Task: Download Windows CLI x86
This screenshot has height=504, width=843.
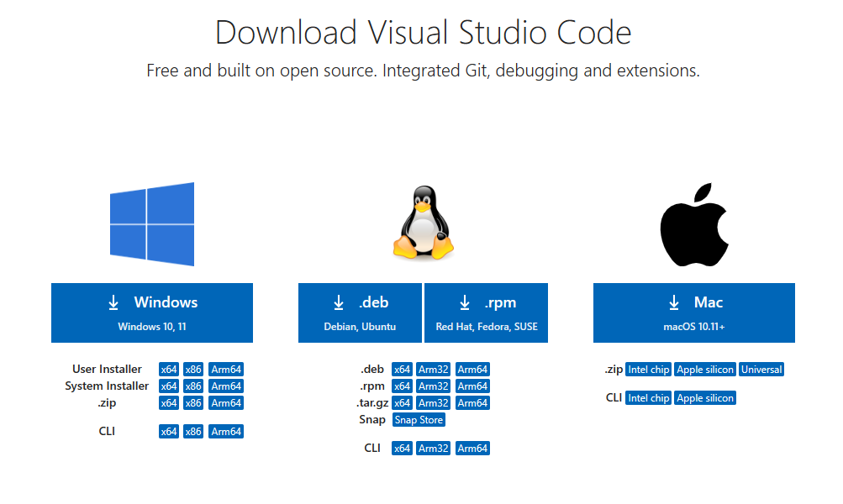Action: coord(193,432)
